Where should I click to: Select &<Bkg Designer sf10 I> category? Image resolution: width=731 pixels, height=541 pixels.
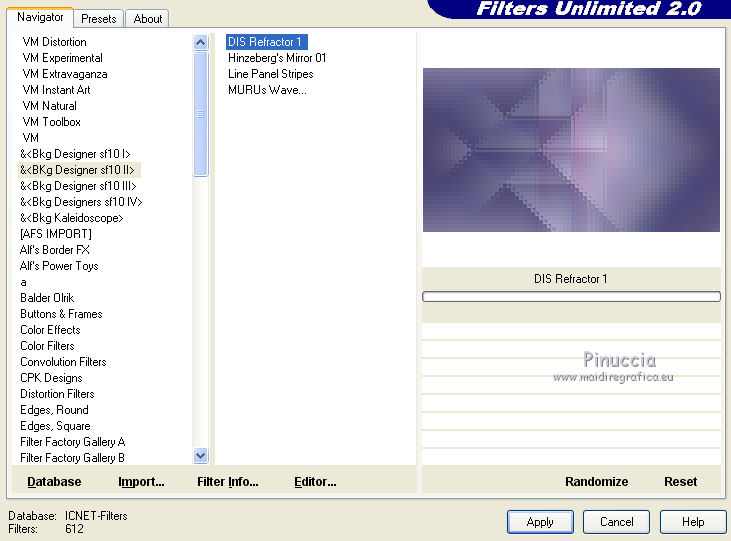coord(75,154)
